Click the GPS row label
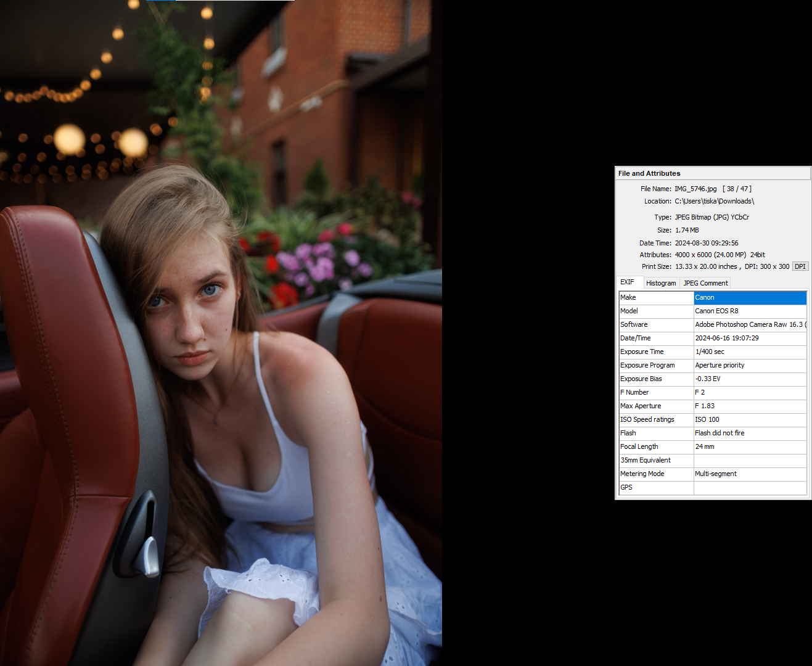 656,487
